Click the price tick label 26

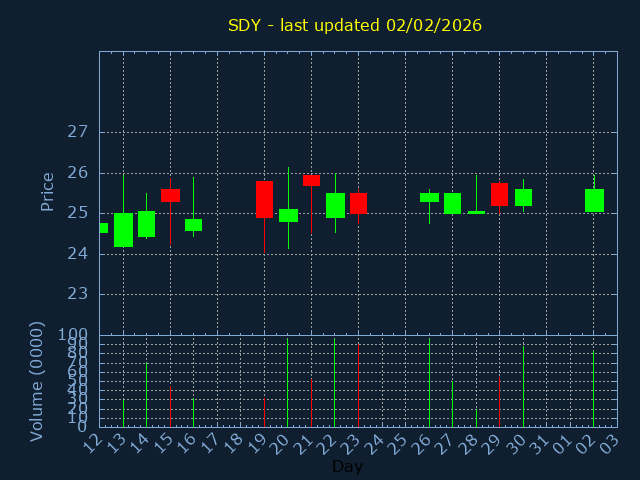(78, 173)
